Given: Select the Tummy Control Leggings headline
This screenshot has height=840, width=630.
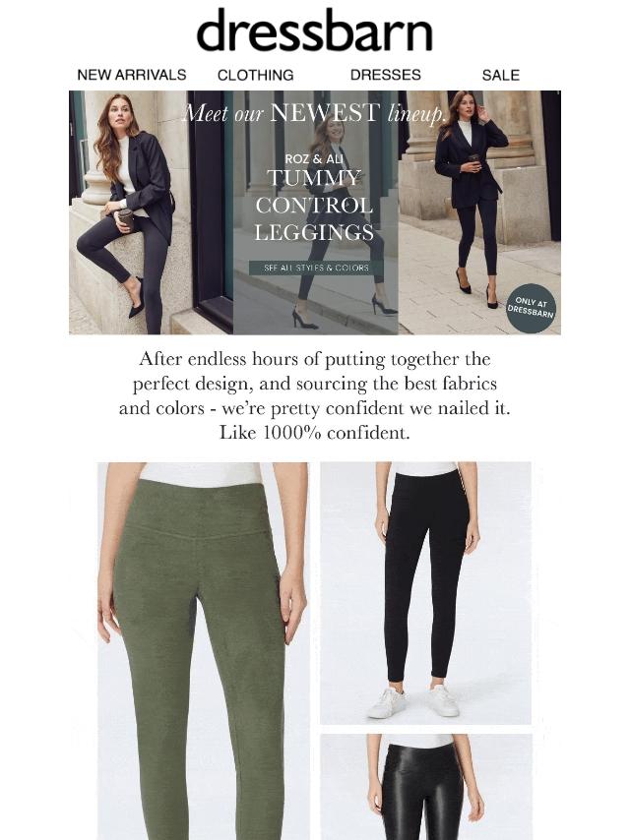Looking at the screenshot, I should [x=314, y=206].
